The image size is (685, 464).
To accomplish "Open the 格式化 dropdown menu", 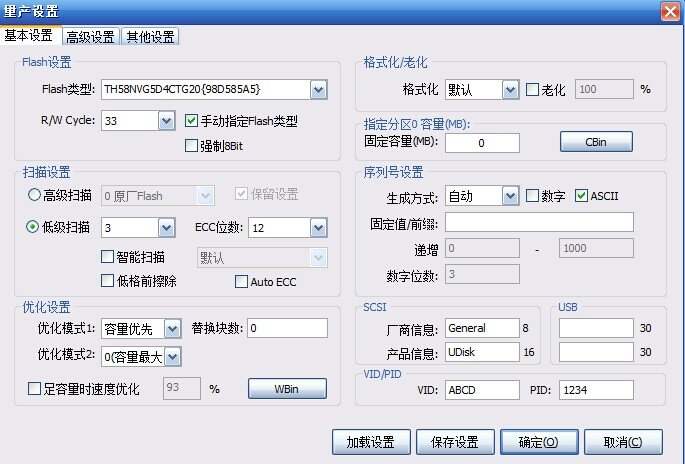I will point(509,89).
